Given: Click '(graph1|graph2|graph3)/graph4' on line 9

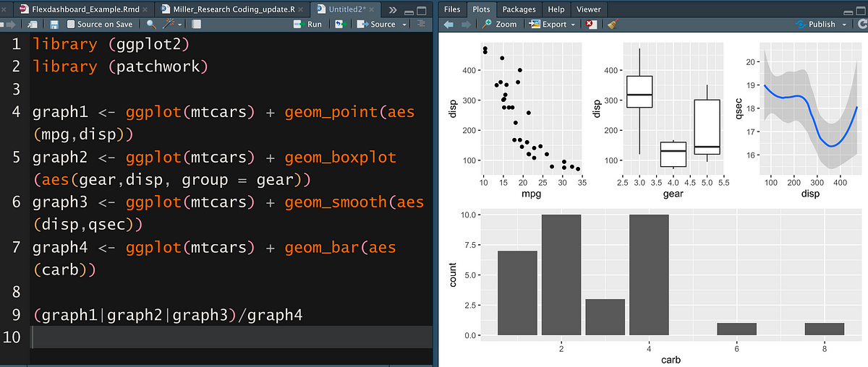Looking at the screenshot, I should [x=167, y=315].
